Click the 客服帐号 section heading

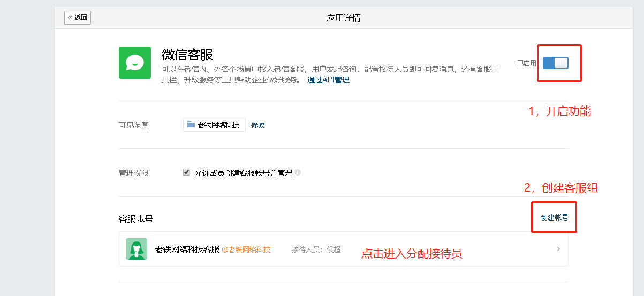[x=136, y=218]
